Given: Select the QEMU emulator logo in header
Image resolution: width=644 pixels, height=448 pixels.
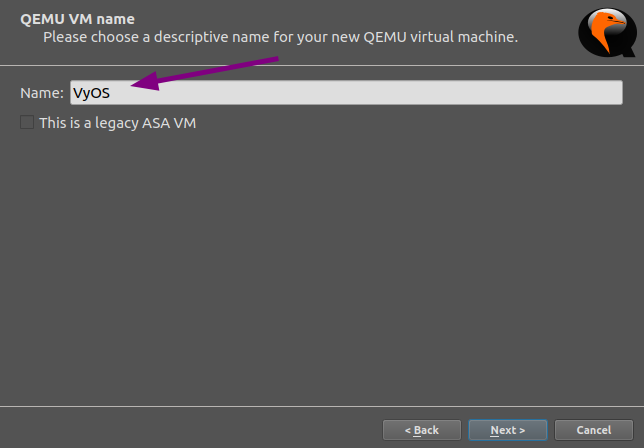Looking at the screenshot, I should coord(606,31).
